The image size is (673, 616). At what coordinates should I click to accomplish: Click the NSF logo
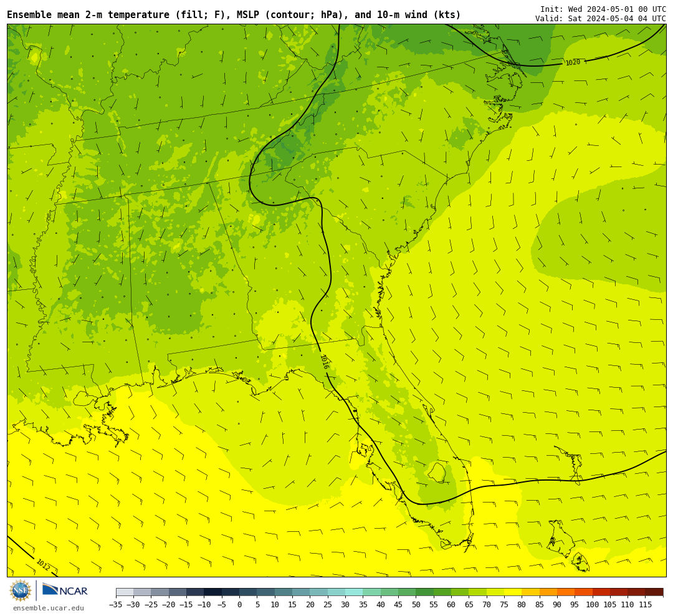click(21, 590)
